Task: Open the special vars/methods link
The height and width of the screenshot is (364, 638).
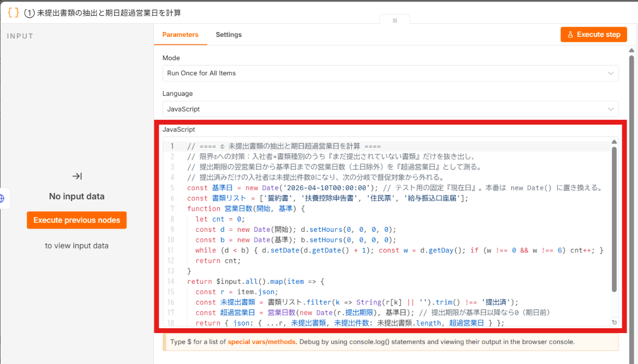Action: [x=262, y=342]
